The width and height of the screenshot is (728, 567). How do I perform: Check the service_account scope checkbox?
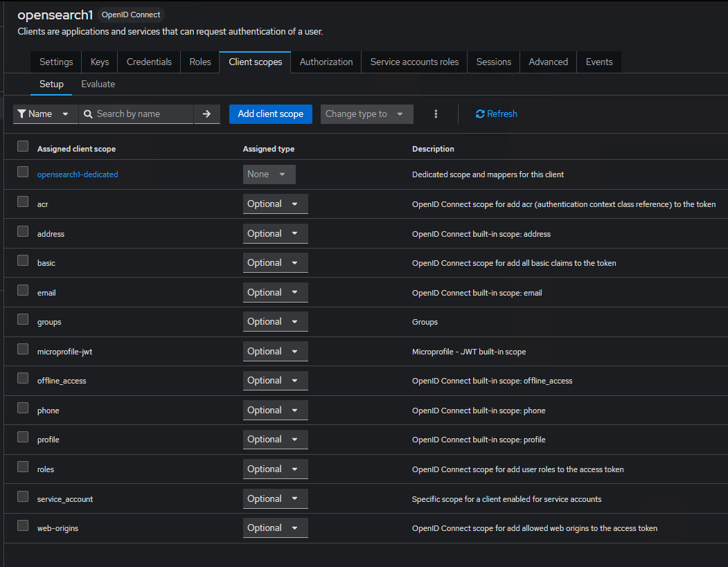23,496
